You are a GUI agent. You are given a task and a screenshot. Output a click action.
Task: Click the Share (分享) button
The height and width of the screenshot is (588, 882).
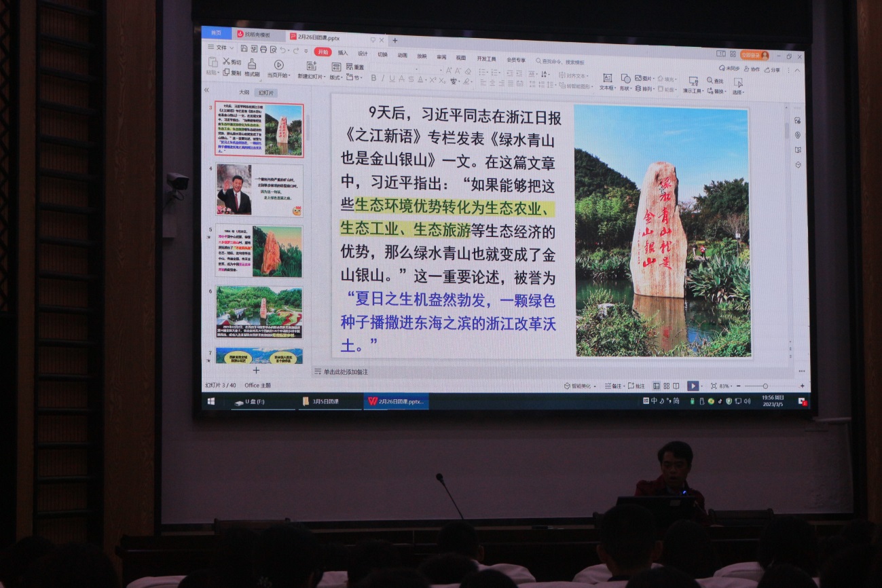coord(773,69)
